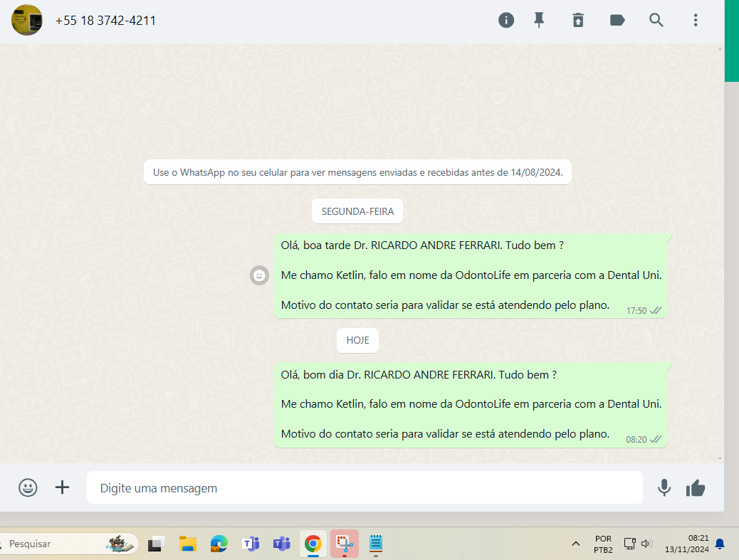Click the contact profile picture
Screen dimensions: 739x560
click(x=27, y=20)
